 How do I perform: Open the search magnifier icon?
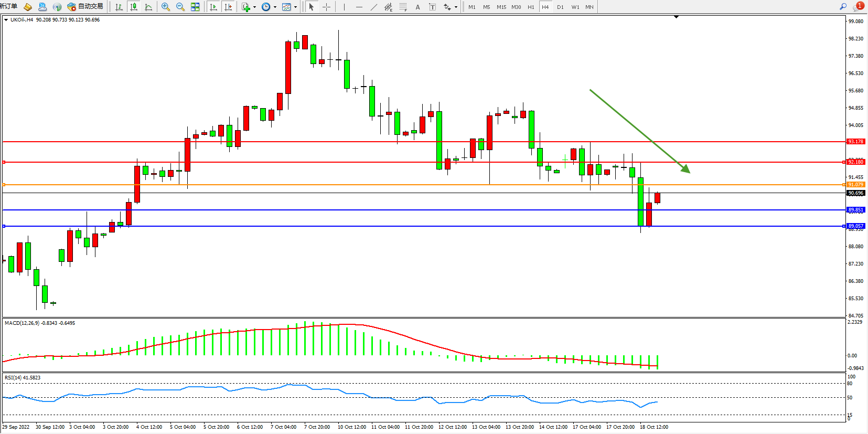click(843, 7)
